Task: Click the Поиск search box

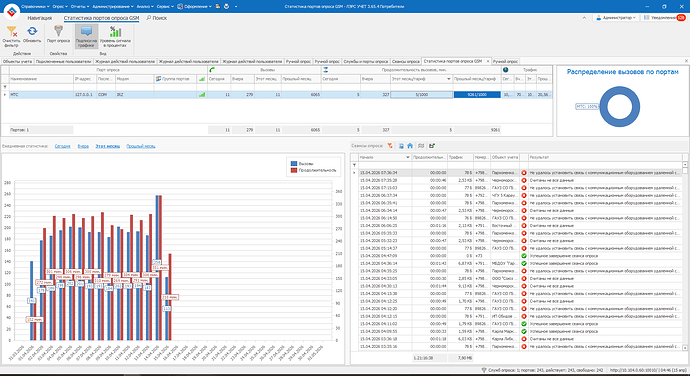Action: (157, 18)
